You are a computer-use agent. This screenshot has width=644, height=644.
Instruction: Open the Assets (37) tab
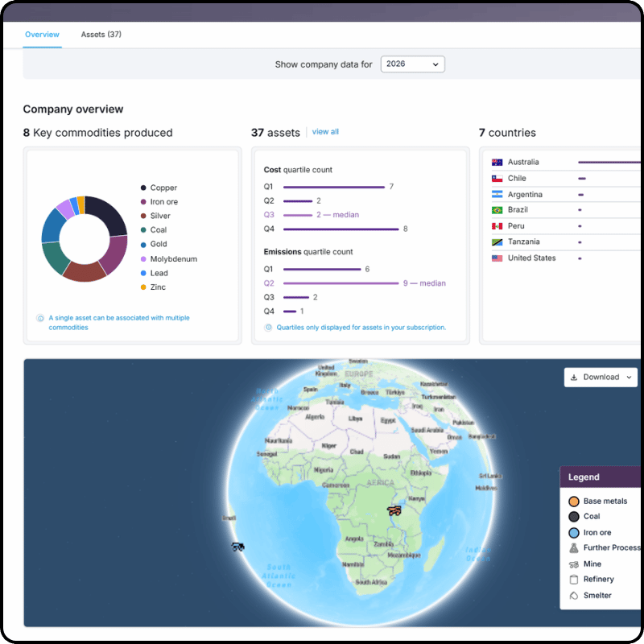101,35
